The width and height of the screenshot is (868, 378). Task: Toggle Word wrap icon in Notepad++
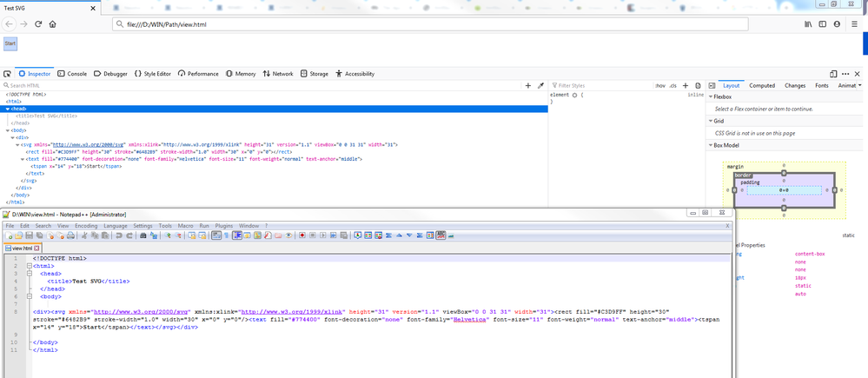(x=216, y=235)
